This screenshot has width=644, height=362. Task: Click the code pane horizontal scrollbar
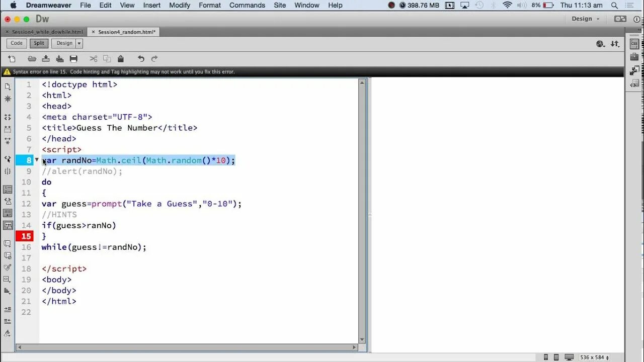186,347
